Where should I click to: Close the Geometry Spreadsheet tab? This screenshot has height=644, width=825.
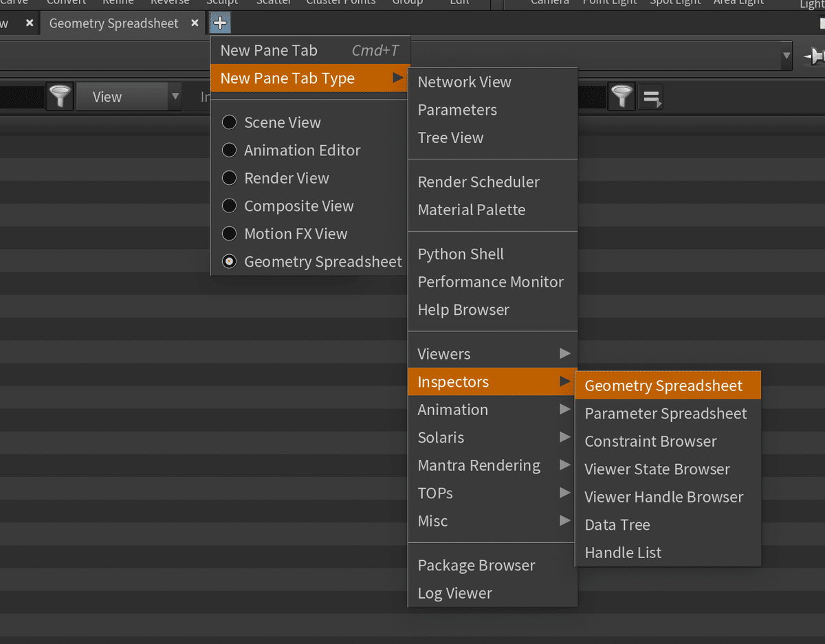(195, 23)
